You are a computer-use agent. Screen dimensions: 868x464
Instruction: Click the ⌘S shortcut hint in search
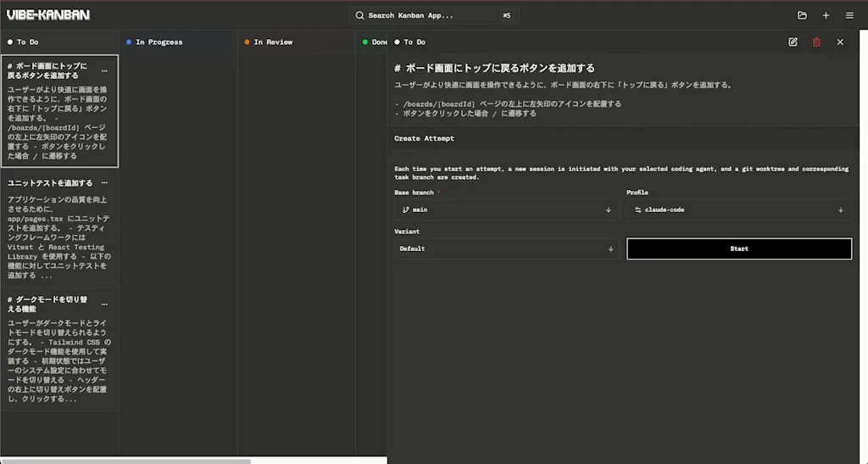tap(507, 15)
